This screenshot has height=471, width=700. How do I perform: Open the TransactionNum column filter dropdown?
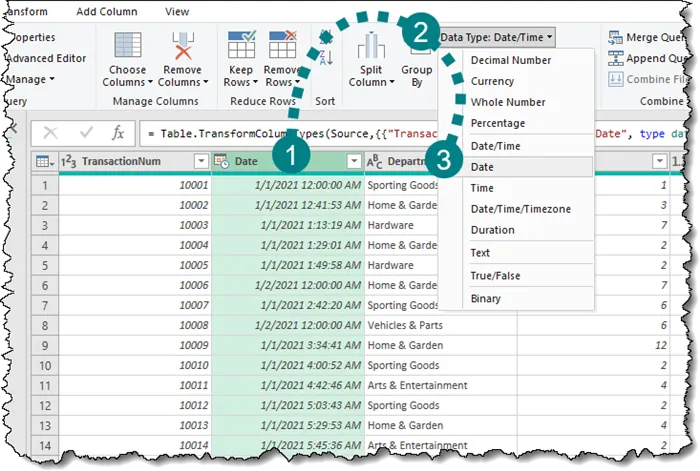(201, 161)
